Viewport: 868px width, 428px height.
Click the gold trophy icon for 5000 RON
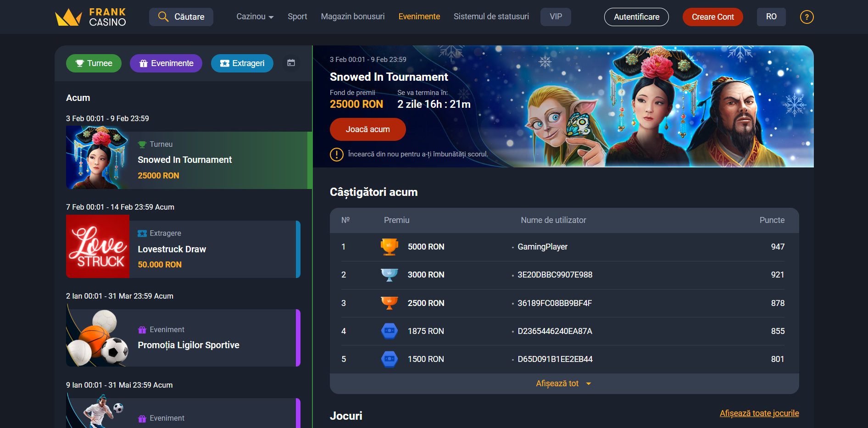389,247
